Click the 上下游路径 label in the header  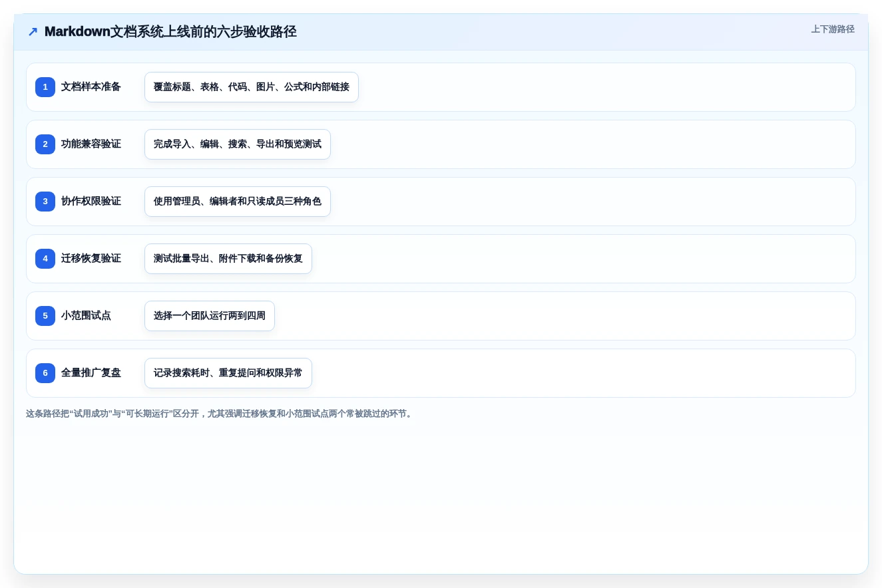click(x=833, y=29)
